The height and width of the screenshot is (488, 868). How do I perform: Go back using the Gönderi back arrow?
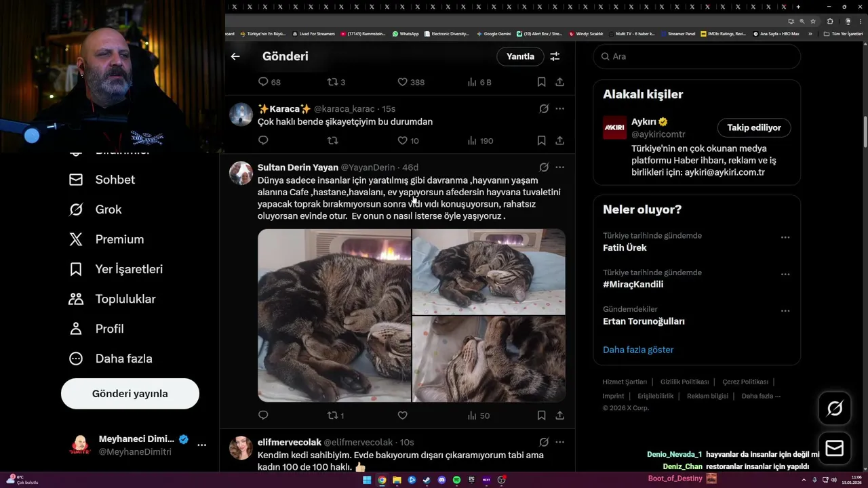[x=235, y=56]
